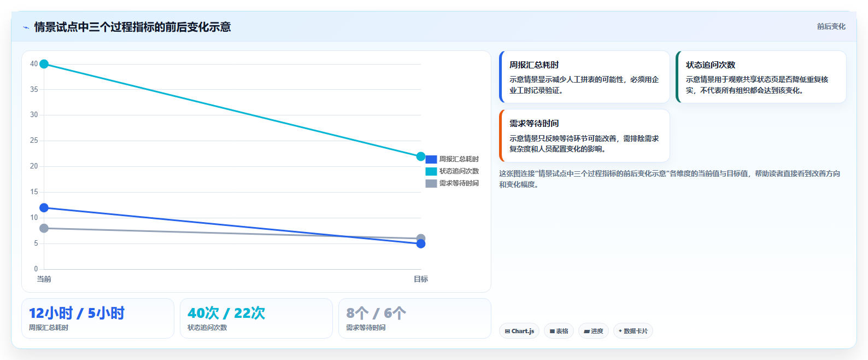The image size is (868, 360).
Task: Click the 状态追问次数 label under 40次 card
Action: point(207,328)
